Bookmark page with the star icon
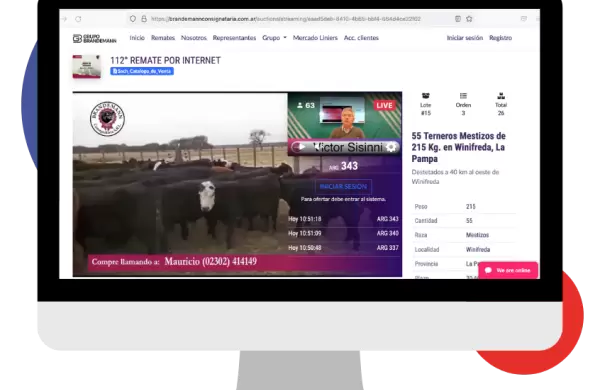600x390 pixels. click(x=469, y=19)
